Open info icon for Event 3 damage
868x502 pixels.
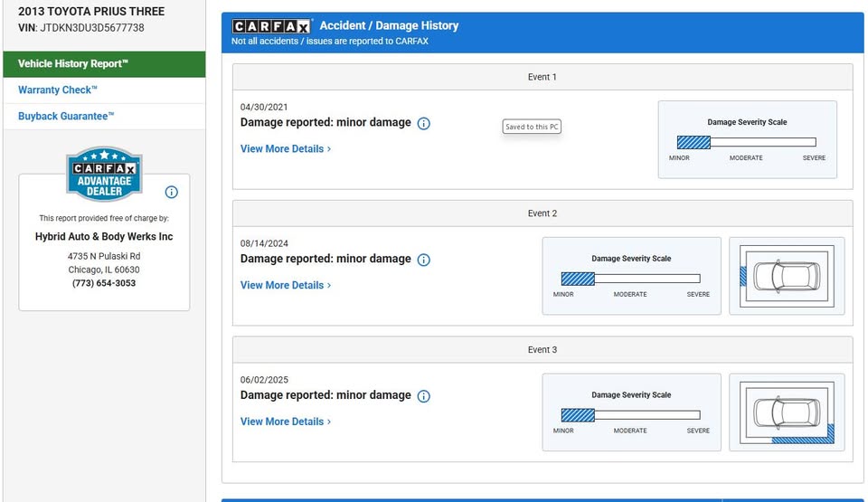tap(423, 395)
